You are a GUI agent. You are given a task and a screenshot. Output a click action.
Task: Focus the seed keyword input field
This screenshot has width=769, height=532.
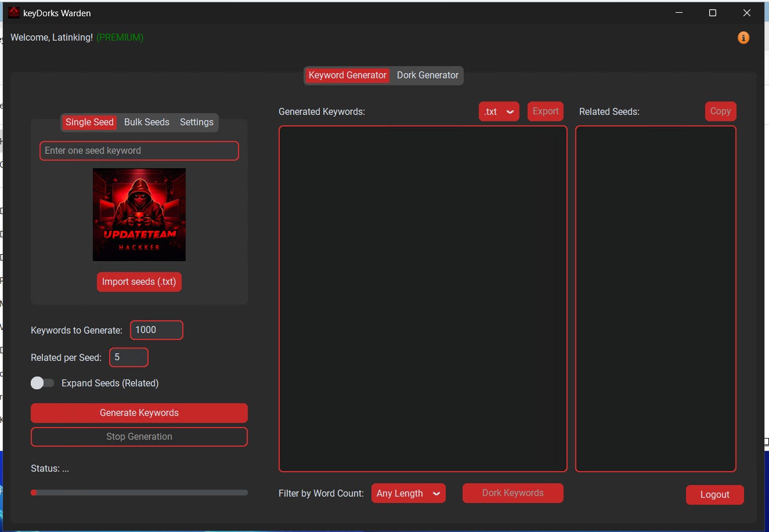point(139,151)
